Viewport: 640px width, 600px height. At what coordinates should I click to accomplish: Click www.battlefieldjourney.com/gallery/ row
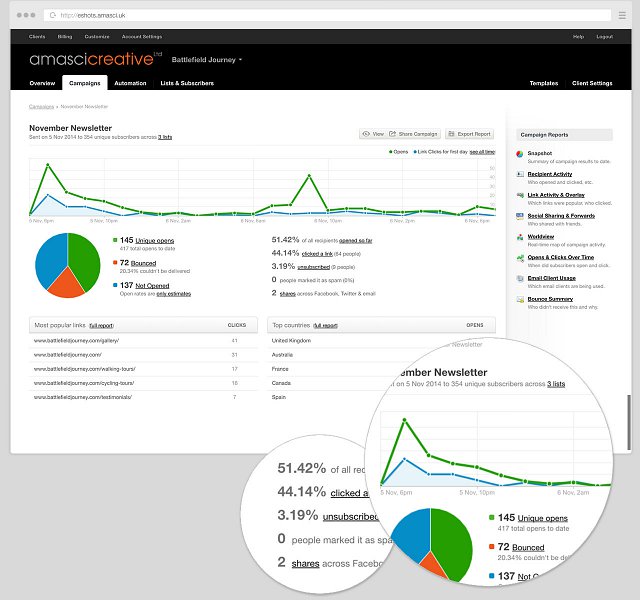click(143, 341)
